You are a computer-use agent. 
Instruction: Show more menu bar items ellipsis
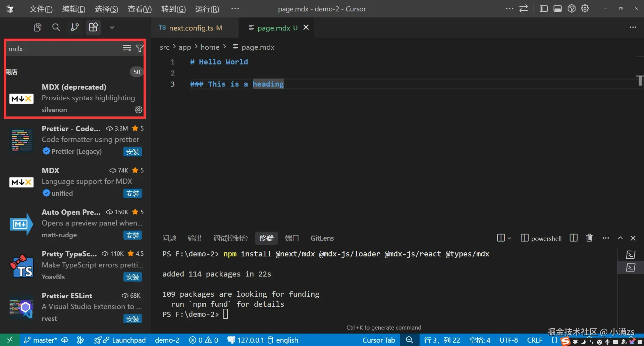coord(235,9)
